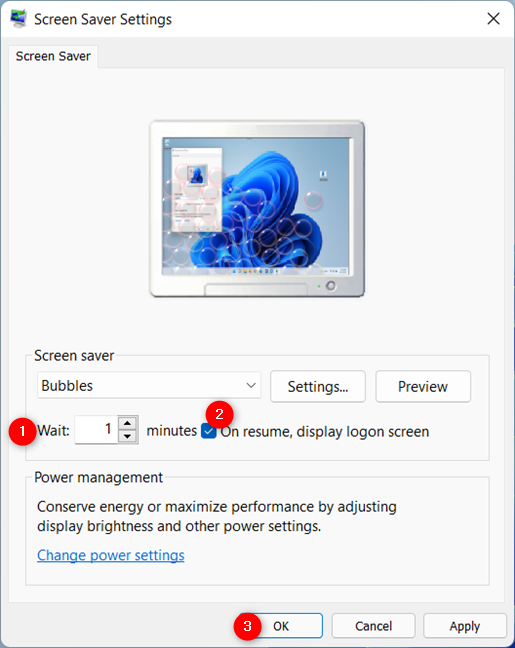The height and width of the screenshot is (648, 515).
Task: Click the On resume, display logon screen label
Action: point(324,431)
